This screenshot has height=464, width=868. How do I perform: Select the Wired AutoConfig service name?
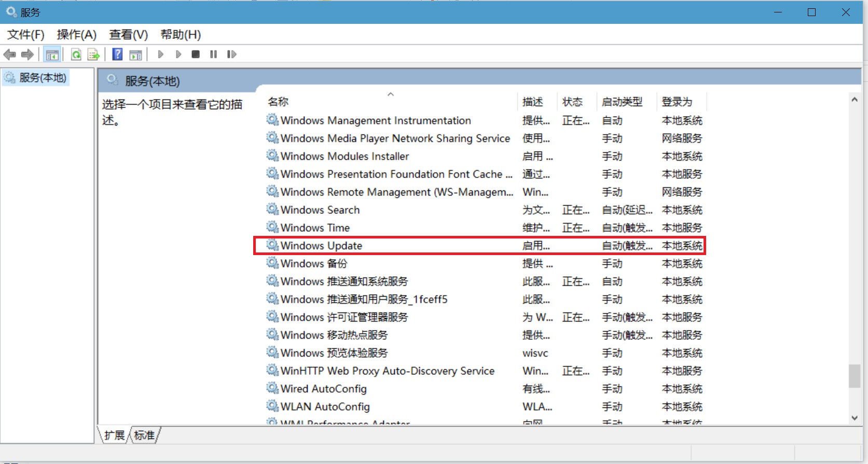pos(323,389)
